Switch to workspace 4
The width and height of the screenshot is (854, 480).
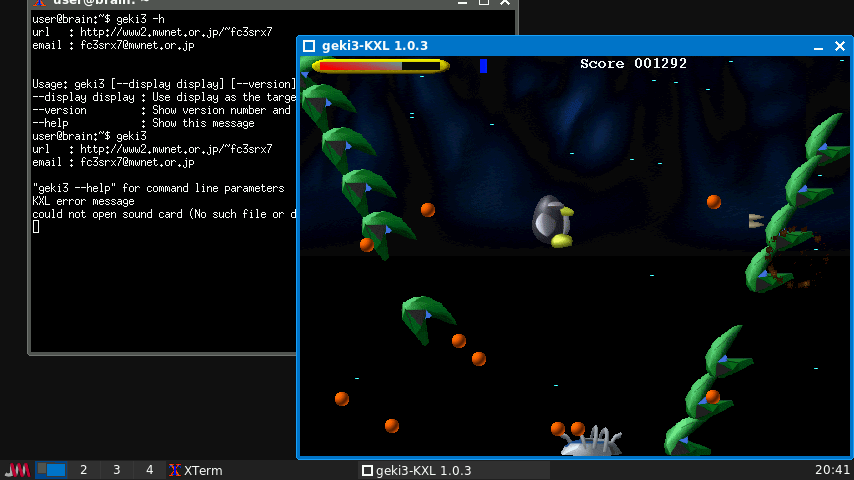tap(149, 470)
